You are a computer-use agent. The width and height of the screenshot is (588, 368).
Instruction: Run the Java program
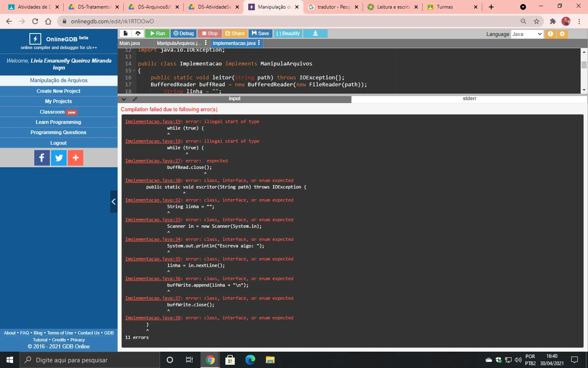157,34
